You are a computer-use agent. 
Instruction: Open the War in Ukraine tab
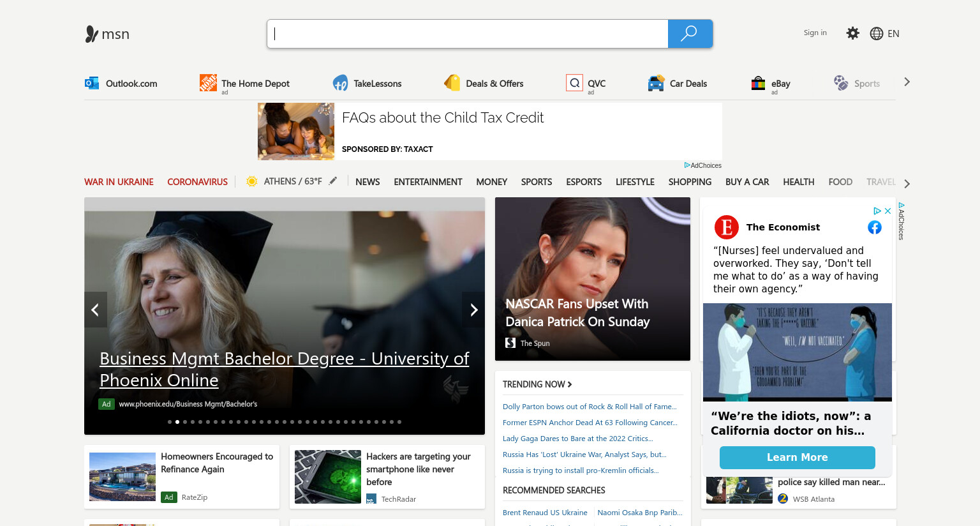click(x=119, y=182)
